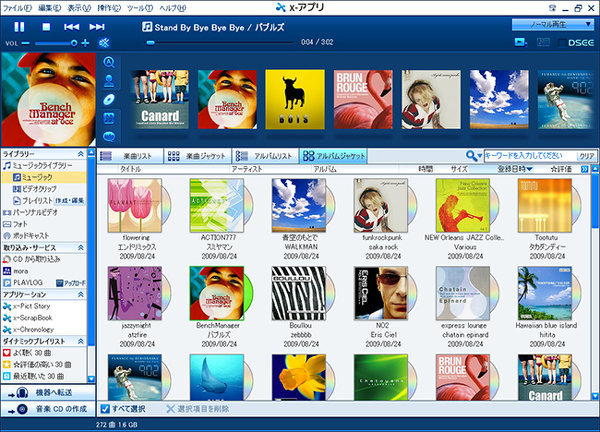Toggle the すべて選択 checkbox
This screenshot has height=432, width=600.
[104, 409]
